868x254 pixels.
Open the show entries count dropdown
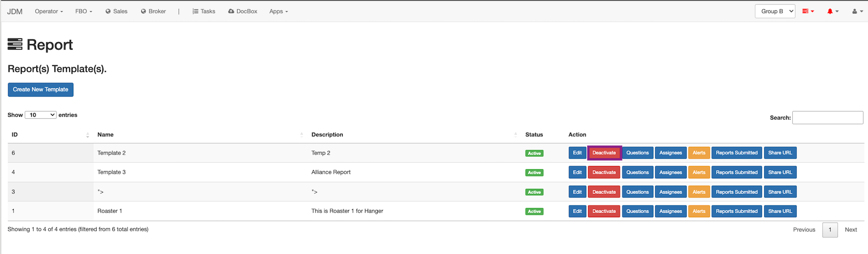[40, 115]
